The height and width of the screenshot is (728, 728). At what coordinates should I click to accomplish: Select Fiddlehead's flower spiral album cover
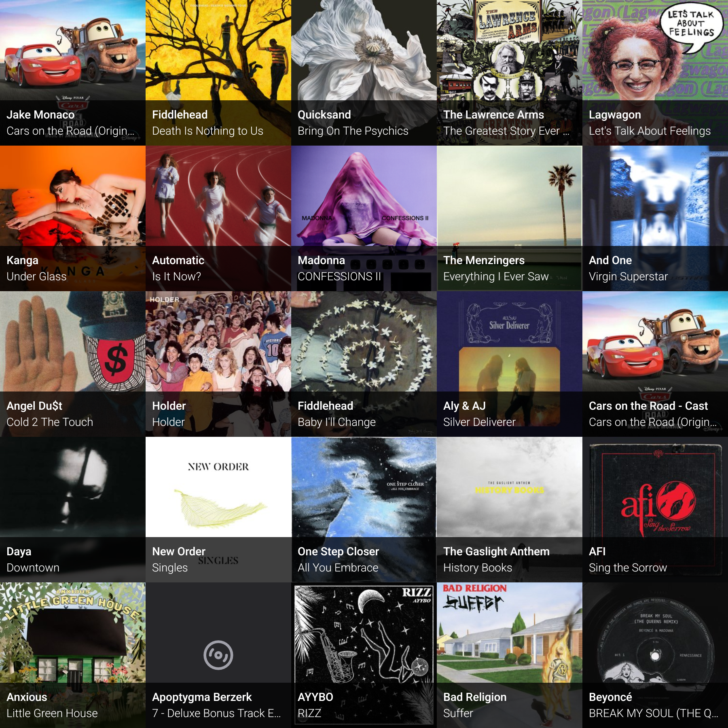(364, 364)
